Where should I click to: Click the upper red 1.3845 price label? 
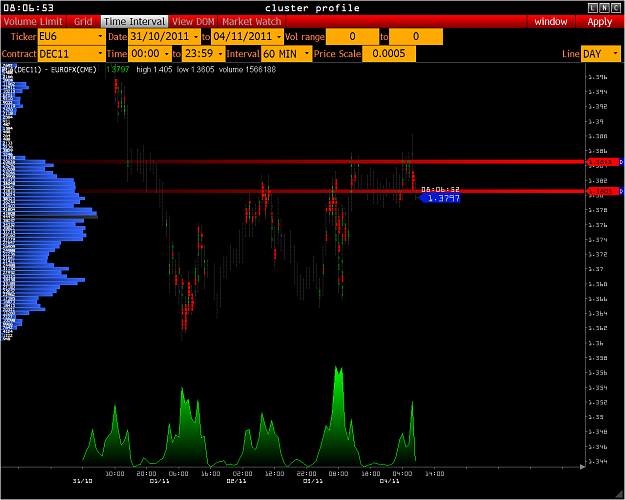pos(602,162)
